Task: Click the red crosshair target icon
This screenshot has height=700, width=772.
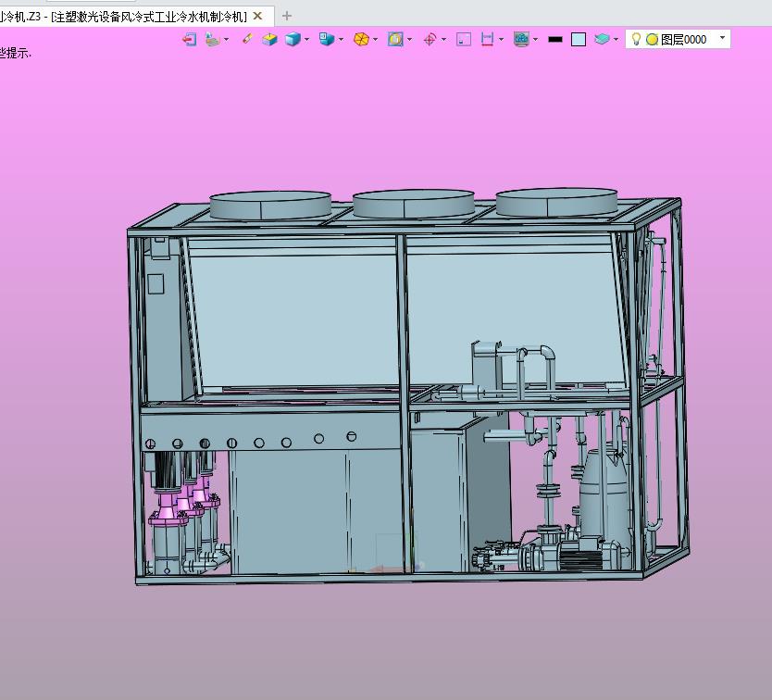Action: tap(430, 40)
